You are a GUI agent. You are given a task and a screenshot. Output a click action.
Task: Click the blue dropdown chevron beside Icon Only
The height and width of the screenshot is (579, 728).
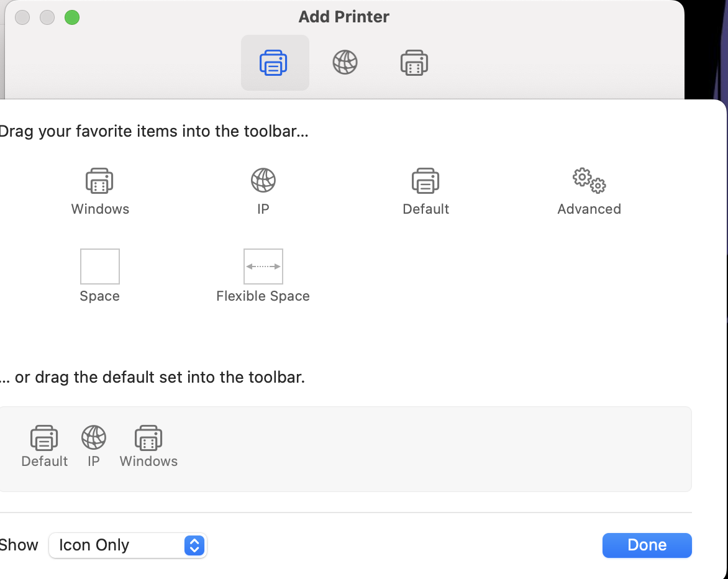[194, 545]
